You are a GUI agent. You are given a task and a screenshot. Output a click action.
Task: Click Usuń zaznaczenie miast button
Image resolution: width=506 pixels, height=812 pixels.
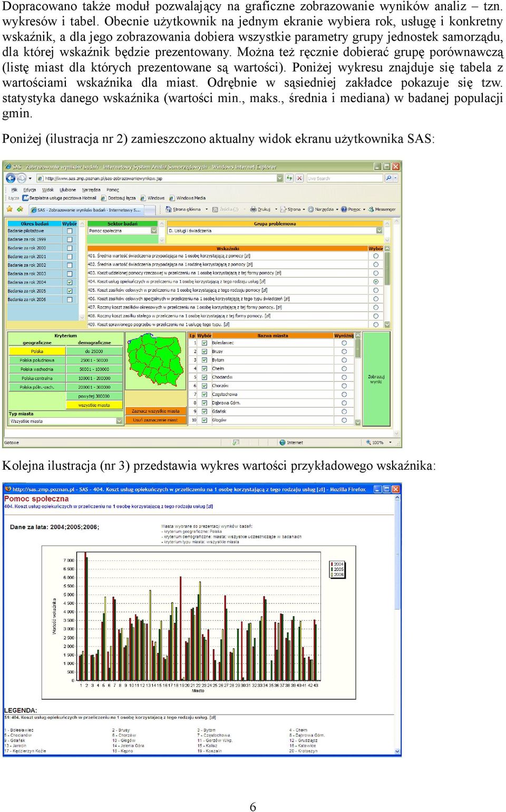point(155,420)
